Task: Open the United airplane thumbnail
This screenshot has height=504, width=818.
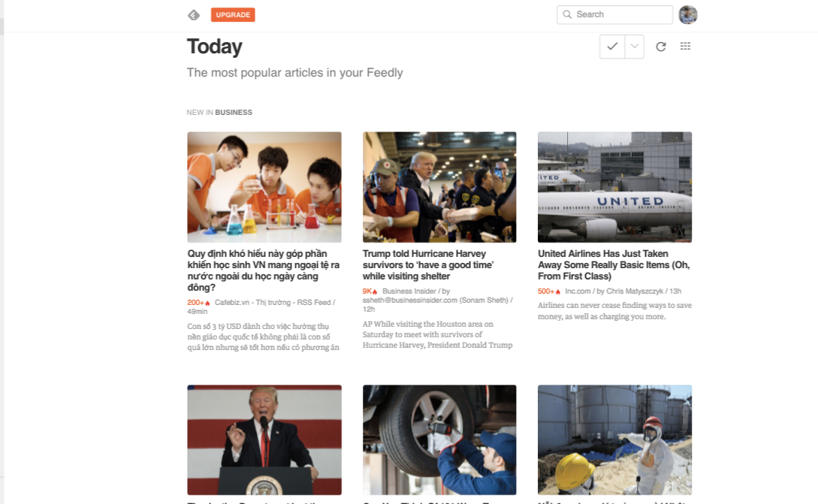Action: [x=614, y=187]
